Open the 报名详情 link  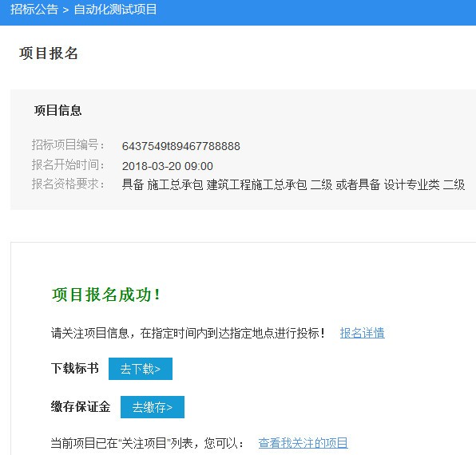point(362,333)
